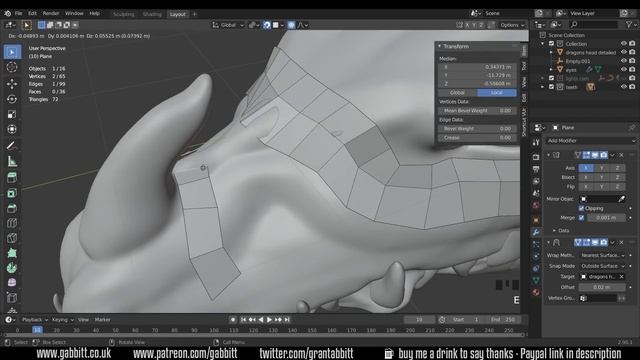640x360 pixels.
Task: Open Material properties tab icon
Action: point(536,292)
